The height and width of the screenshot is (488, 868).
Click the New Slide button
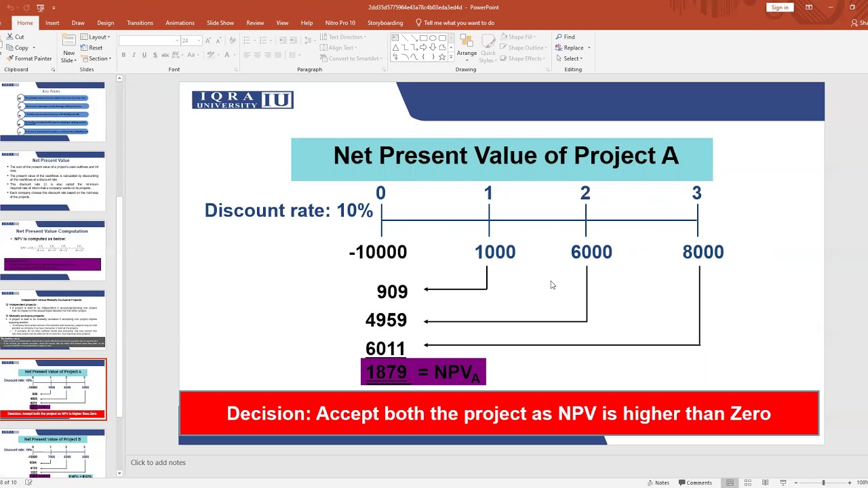coord(68,47)
